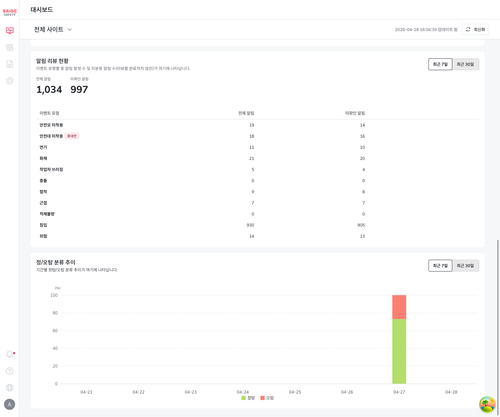Select the 연기 event row
This screenshot has height=417, width=500.
[257, 147]
